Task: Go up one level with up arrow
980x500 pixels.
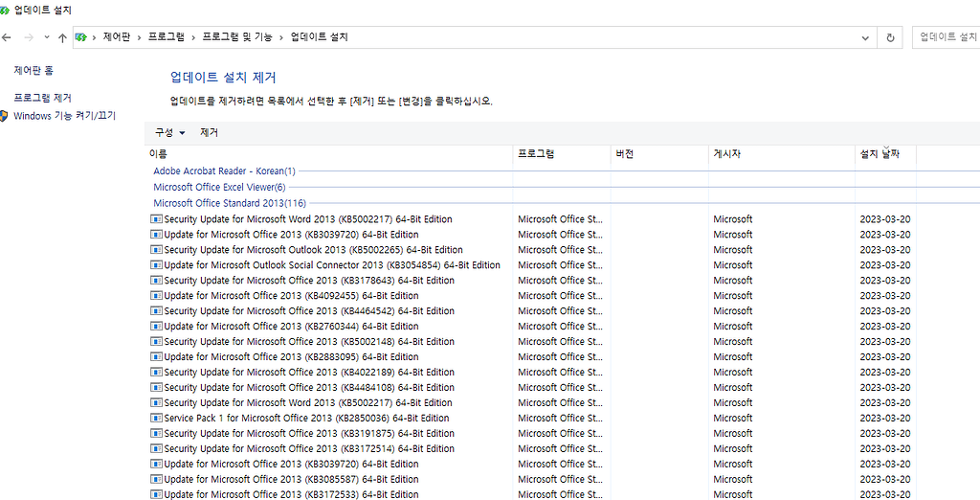Action: tap(62, 37)
